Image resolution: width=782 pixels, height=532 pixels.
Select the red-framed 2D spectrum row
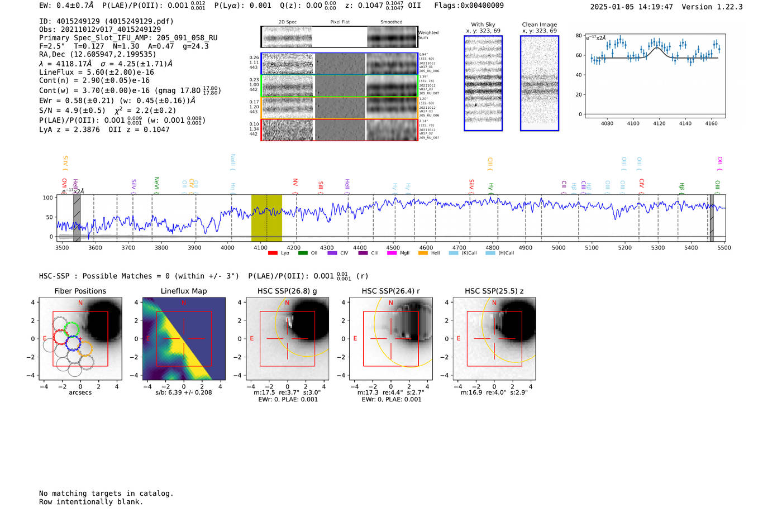pos(340,130)
